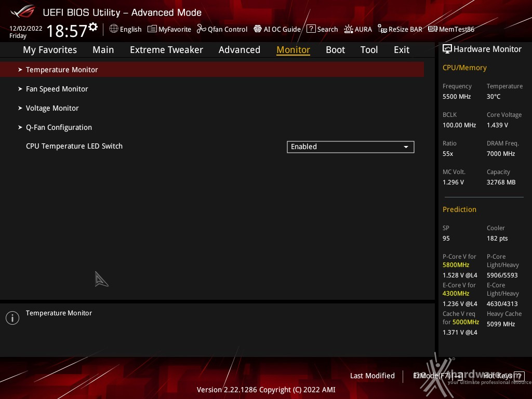Click the BIOS version copyright text
The height and width of the screenshot is (399, 532).
(266, 390)
